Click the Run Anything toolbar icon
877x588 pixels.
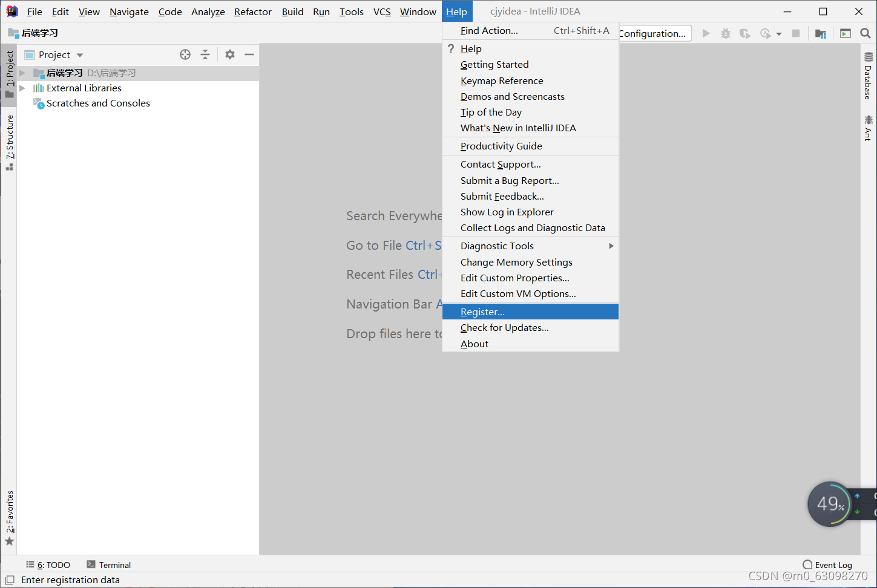coord(846,33)
